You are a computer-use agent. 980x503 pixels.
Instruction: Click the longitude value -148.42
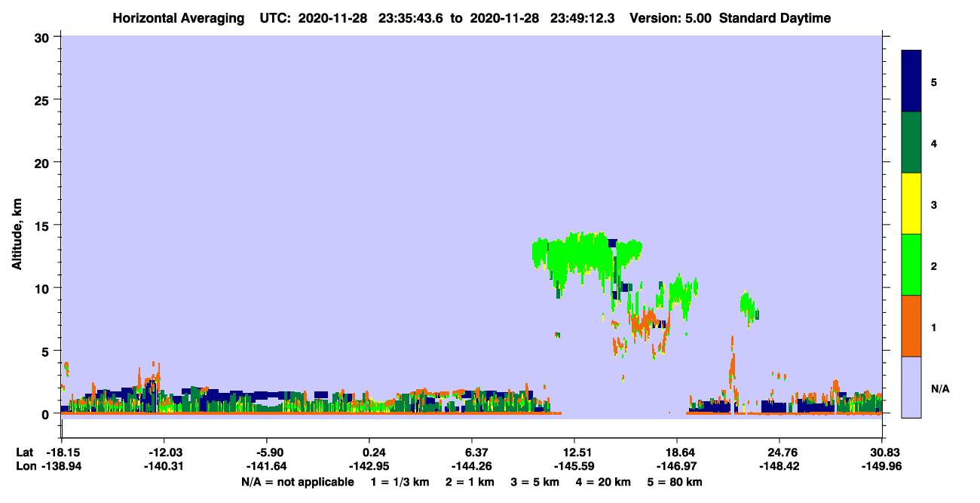click(x=779, y=467)
